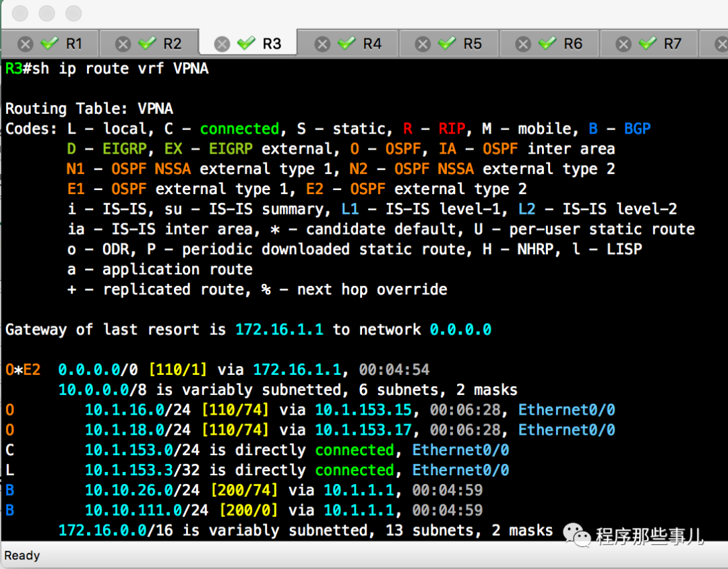Click the green connected checkmark on R6

[x=547, y=43]
